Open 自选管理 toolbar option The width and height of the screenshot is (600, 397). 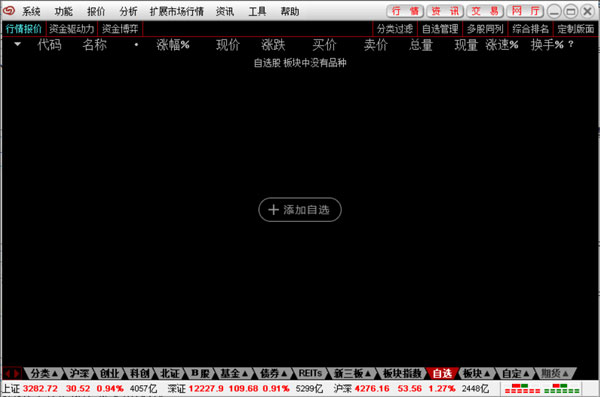(x=440, y=29)
